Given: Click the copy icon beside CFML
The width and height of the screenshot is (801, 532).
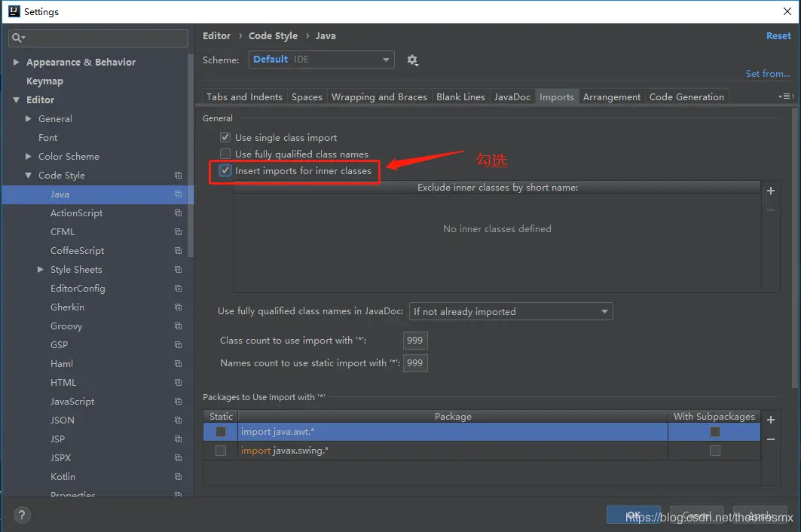Looking at the screenshot, I should [178, 232].
